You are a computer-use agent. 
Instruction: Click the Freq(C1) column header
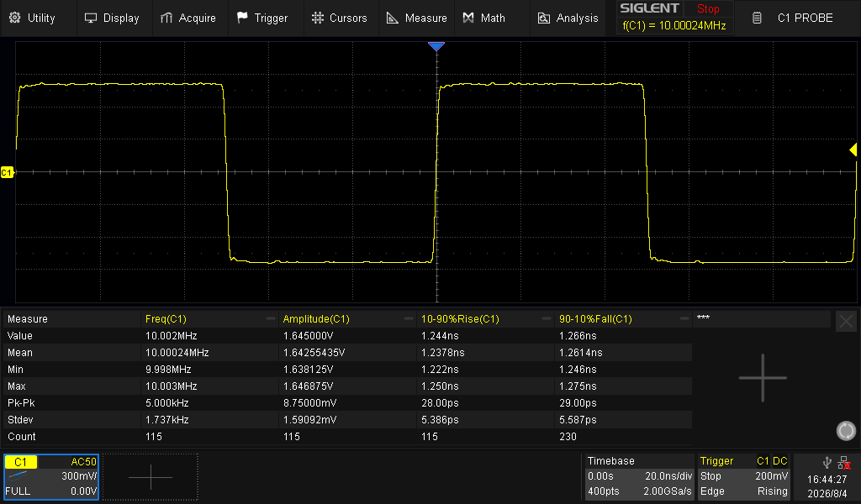[x=166, y=318]
